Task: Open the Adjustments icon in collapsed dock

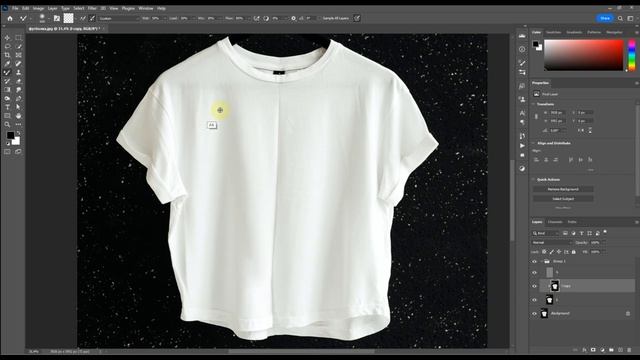Action: pos(522,168)
